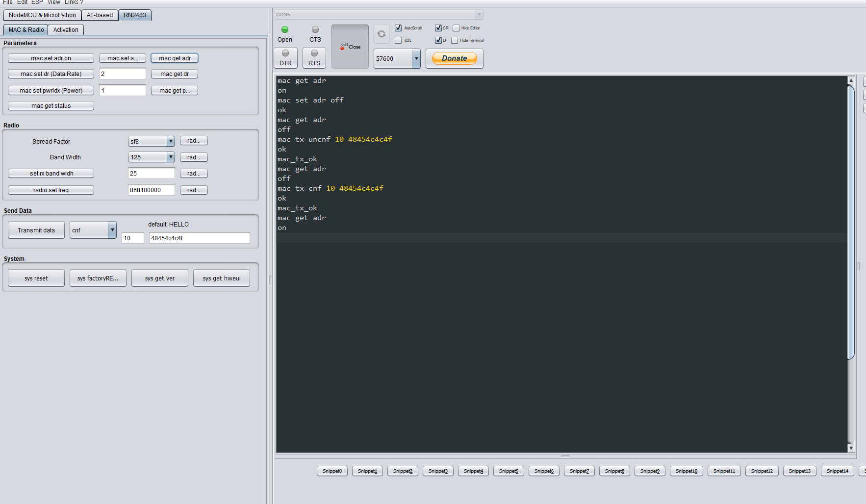866x504 pixels.
Task: Click the Transmit data button
Action: [36, 230]
